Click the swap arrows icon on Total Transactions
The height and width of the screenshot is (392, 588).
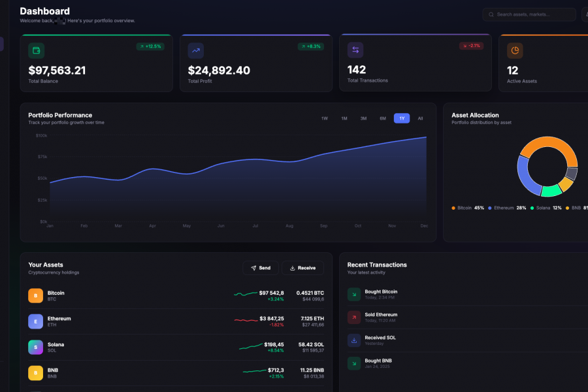coord(355,50)
